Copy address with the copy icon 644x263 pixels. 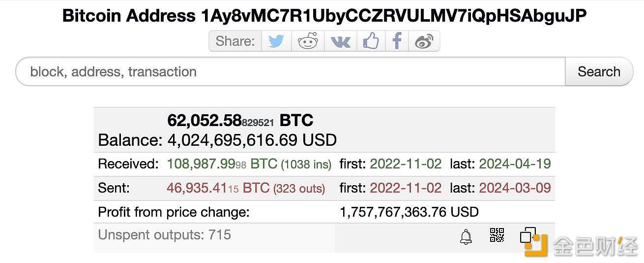[527, 235]
